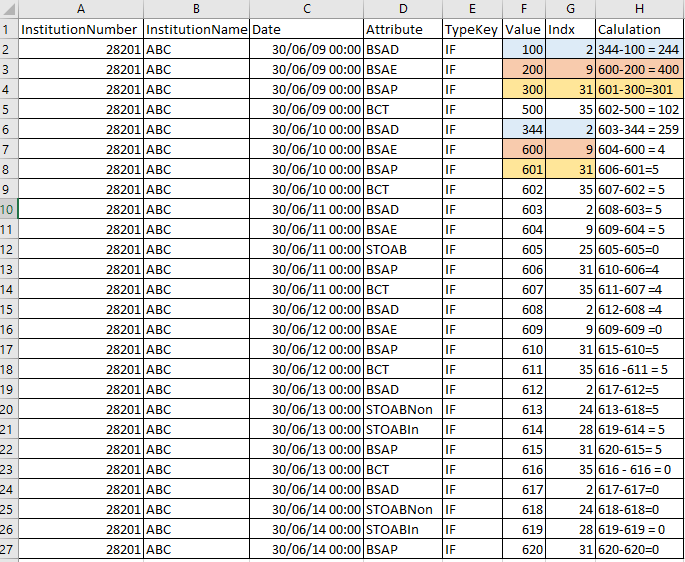This screenshot has height=562, width=685.
Task: Select orange cell with value 600
Action: point(524,149)
